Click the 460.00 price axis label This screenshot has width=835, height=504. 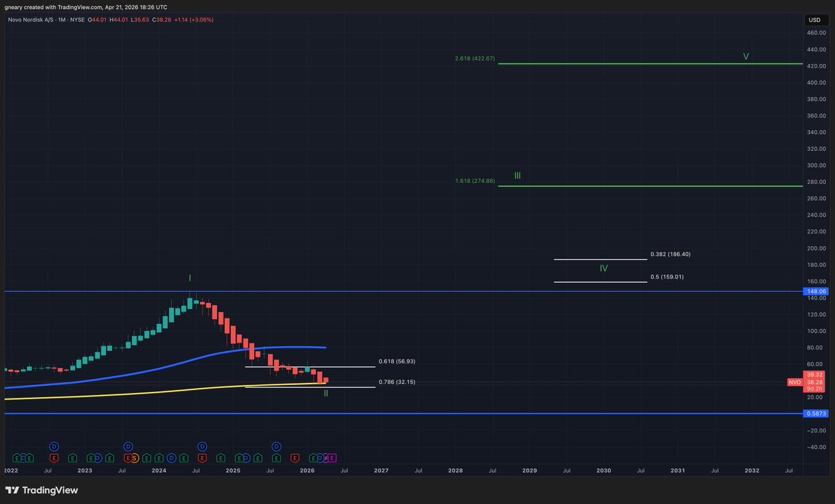pos(816,33)
